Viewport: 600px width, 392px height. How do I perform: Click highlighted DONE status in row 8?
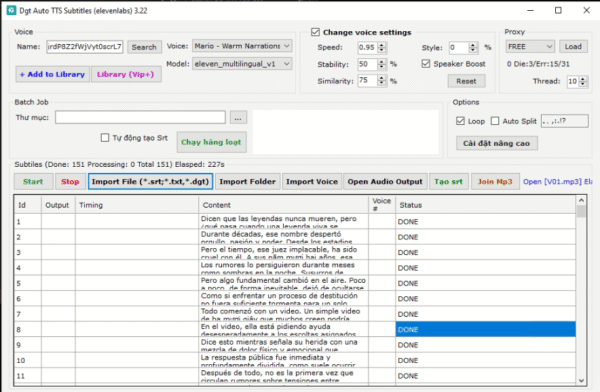[x=485, y=329]
